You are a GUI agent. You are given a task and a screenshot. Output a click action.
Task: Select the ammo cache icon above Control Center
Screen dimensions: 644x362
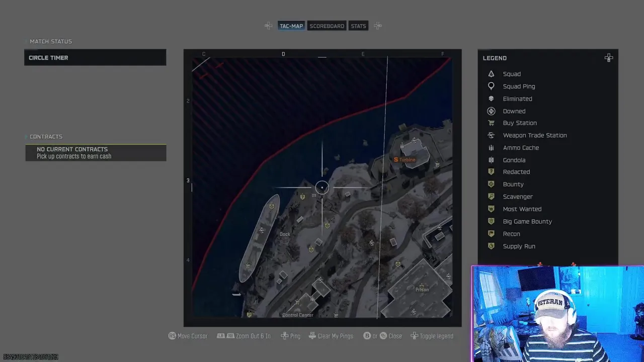pos(312,299)
